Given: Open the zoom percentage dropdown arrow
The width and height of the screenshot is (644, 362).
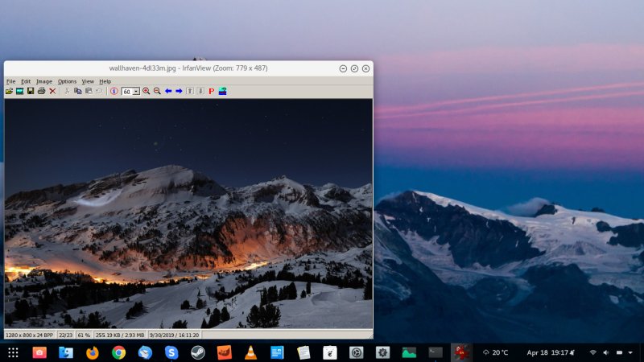Looking at the screenshot, I should (x=136, y=92).
